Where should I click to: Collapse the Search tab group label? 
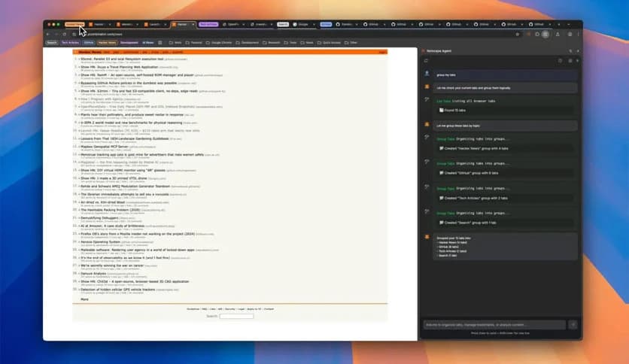click(x=283, y=25)
